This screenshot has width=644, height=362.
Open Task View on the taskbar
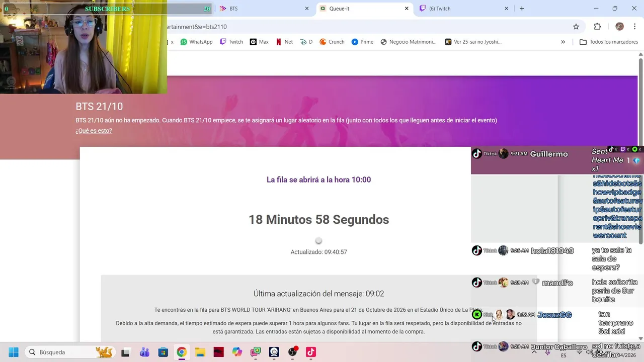click(125, 352)
